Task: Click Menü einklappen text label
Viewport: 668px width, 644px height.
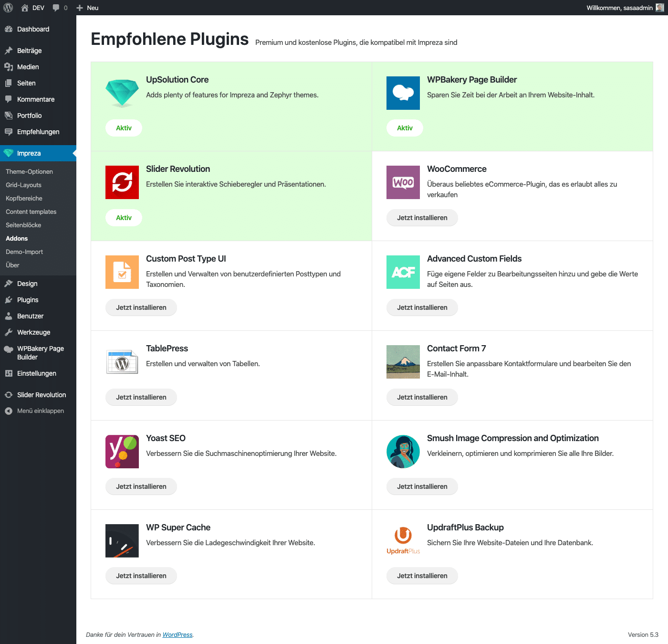Action: click(x=41, y=411)
